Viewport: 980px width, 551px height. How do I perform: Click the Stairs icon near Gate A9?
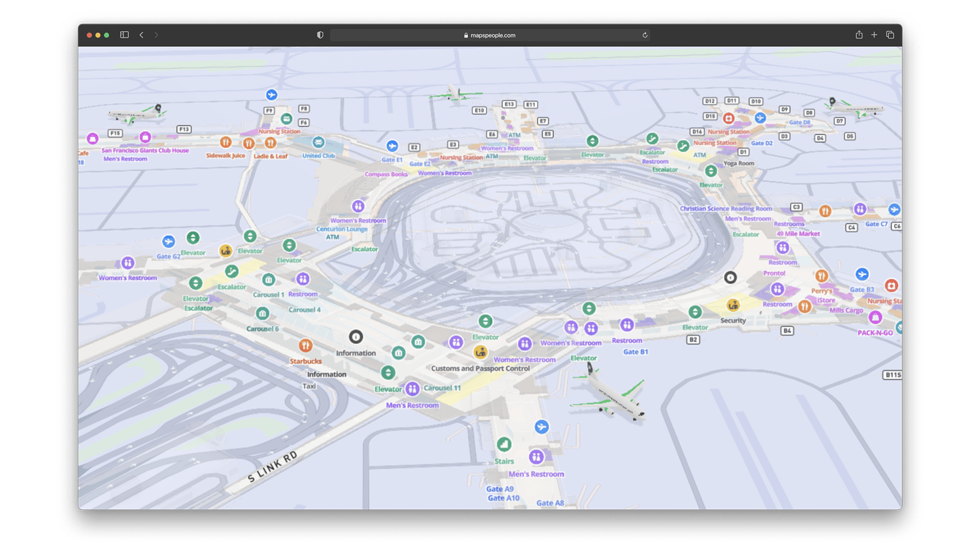pyautogui.click(x=504, y=444)
